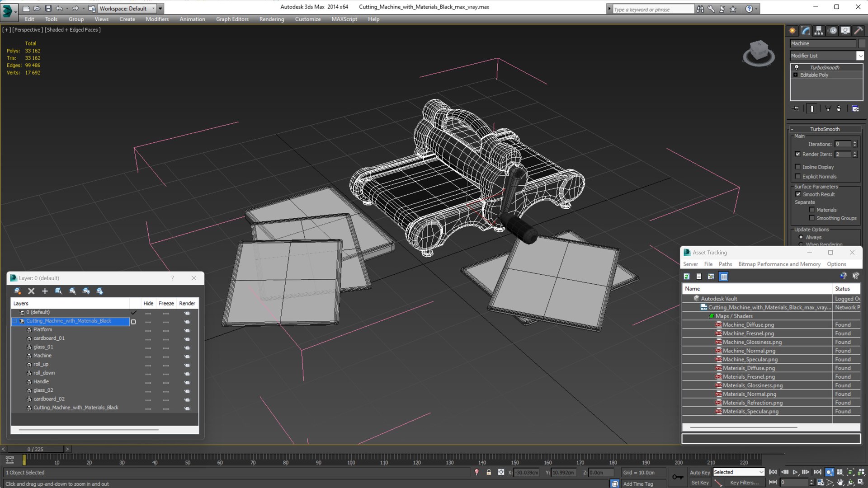Click the Key Filters button
868x488 pixels.
tap(744, 483)
